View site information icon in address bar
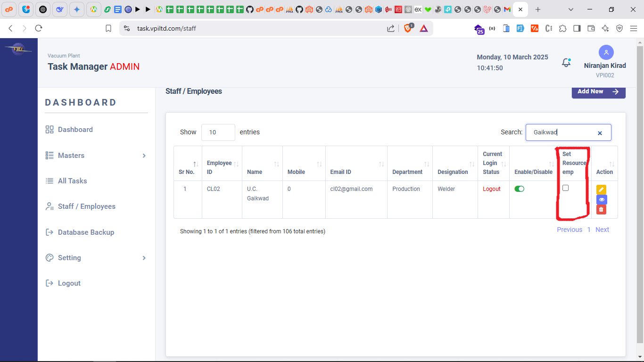The width and height of the screenshot is (644, 362). coord(126,28)
